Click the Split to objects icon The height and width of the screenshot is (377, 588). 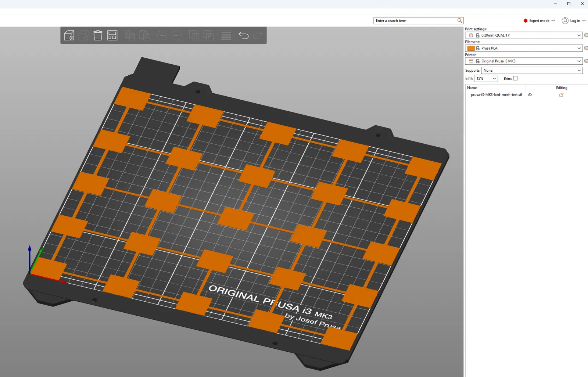tap(194, 35)
